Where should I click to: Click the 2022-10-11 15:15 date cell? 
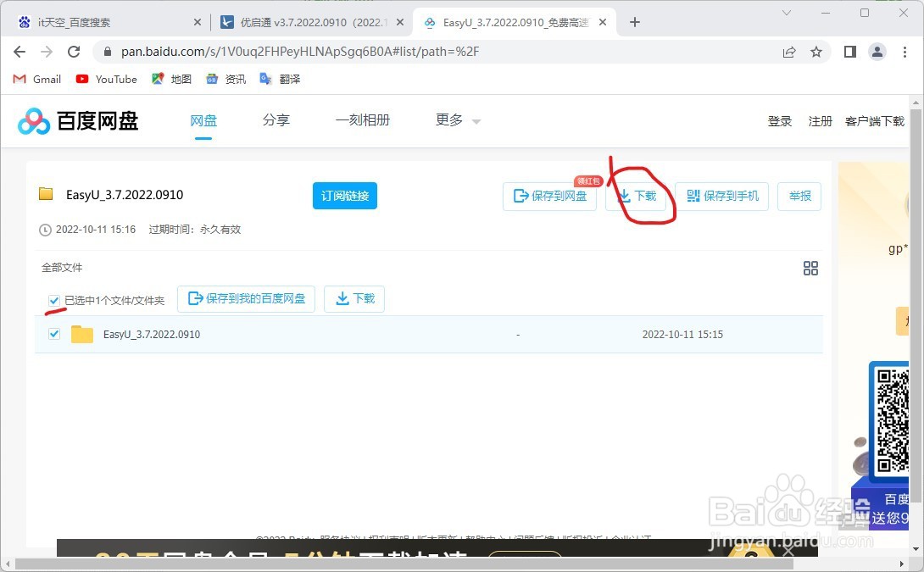pyautogui.click(x=682, y=334)
